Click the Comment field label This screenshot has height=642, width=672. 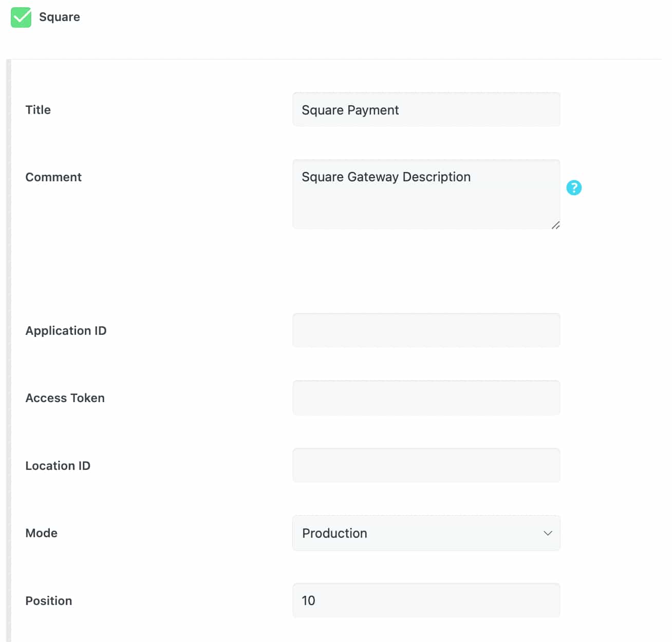click(x=53, y=177)
